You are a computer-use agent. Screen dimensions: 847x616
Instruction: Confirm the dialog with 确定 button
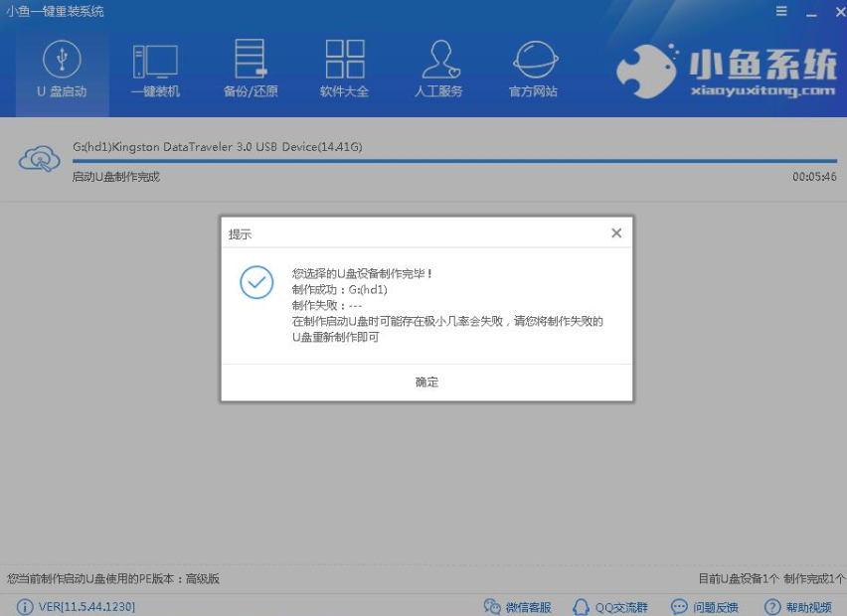click(425, 382)
